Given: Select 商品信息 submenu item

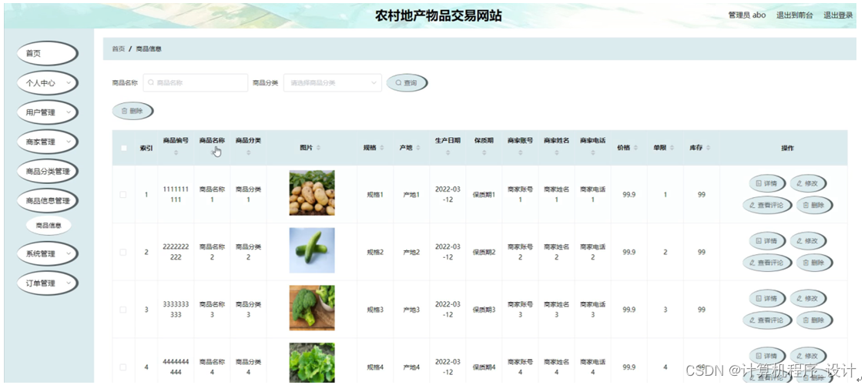Looking at the screenshot, I should click(x=49, y=226).
